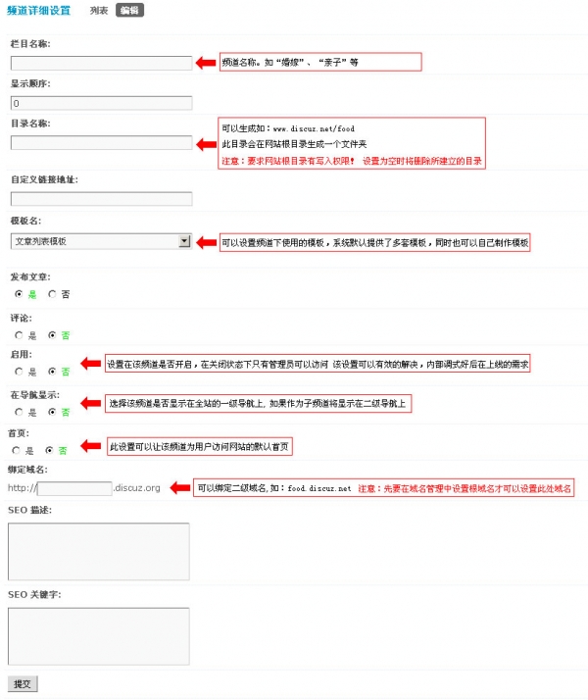588x700 pixels.
Task: Select the 编辑 tab
Action: [x=128, y=10]
